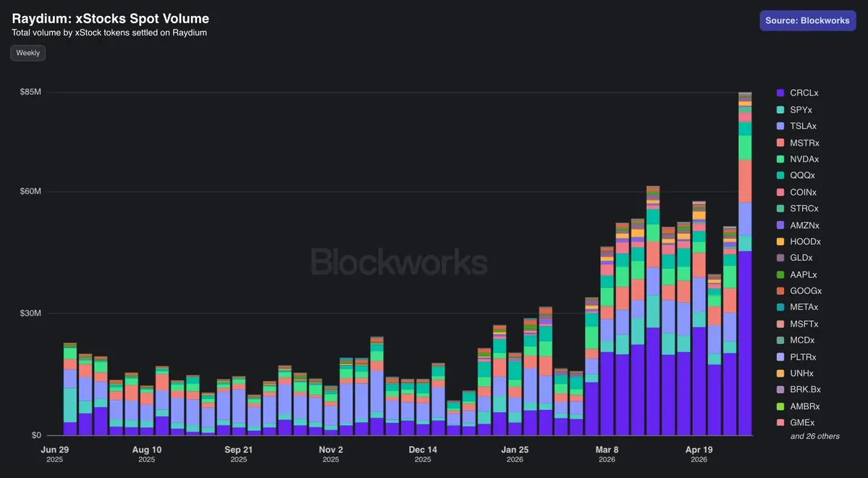Select the BRK.Bx legend entry
This screenshot has width=868, height=478.
(x=799, y=390)
